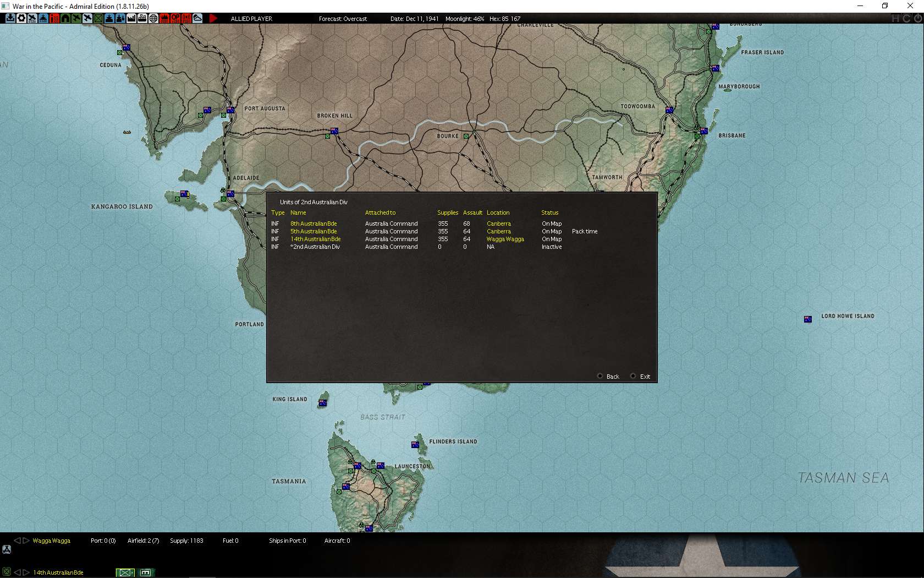Click the Supplies column header
924x578 pixels.
(x=448, y=212)
